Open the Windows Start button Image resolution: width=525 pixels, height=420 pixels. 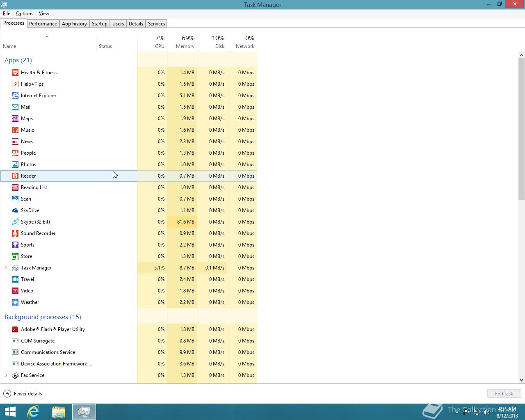[x=10, y=412]
